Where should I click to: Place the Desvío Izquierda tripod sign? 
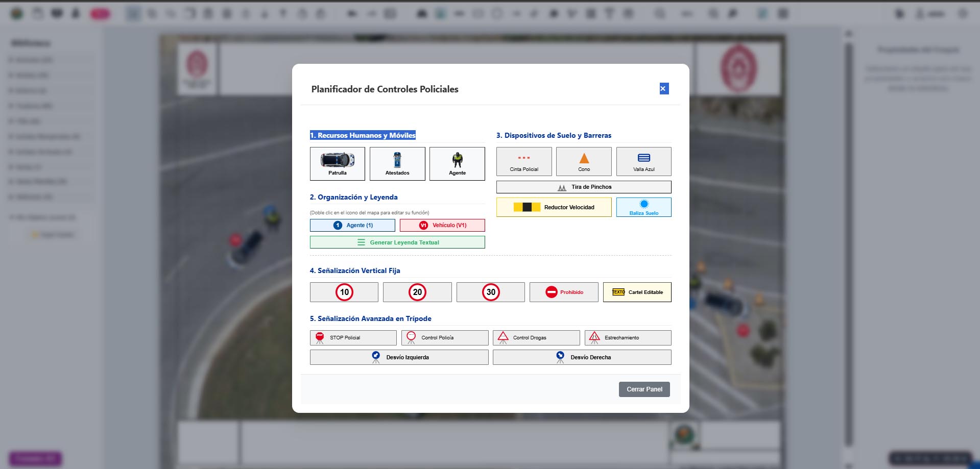(399, 357)
